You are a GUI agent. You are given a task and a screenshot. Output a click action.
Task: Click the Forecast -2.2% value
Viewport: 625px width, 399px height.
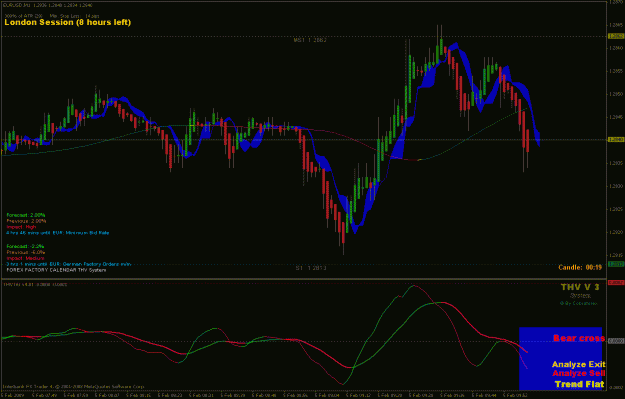tap(25, 246)
